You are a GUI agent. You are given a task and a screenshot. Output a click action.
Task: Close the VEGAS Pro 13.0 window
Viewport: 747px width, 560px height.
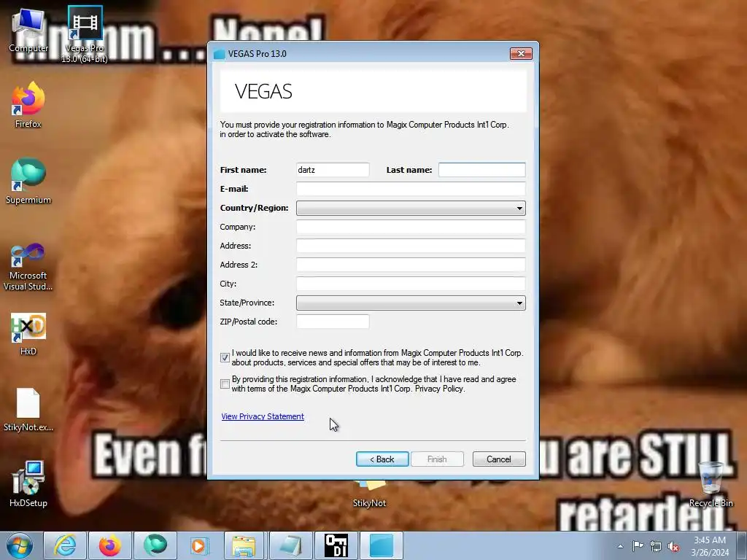(x=521, y=54)
